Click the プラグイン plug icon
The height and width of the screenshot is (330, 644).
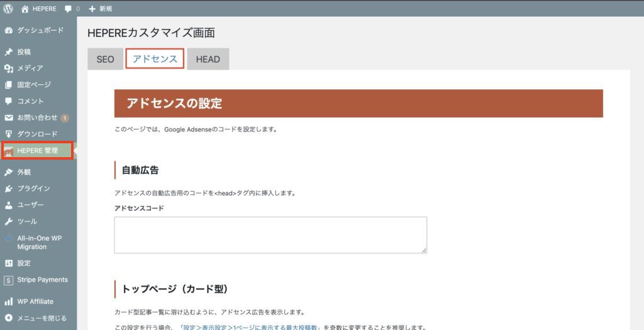pyautogui.click(x=9, y=188)
